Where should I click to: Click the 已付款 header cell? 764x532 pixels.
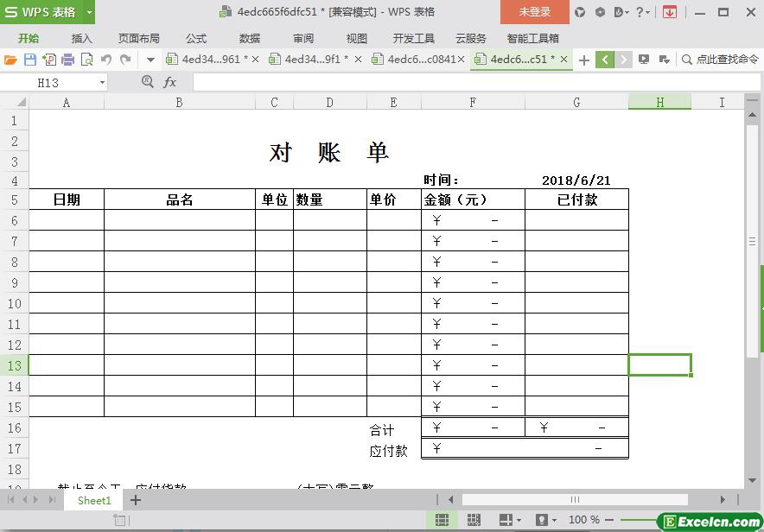(577, 199)
